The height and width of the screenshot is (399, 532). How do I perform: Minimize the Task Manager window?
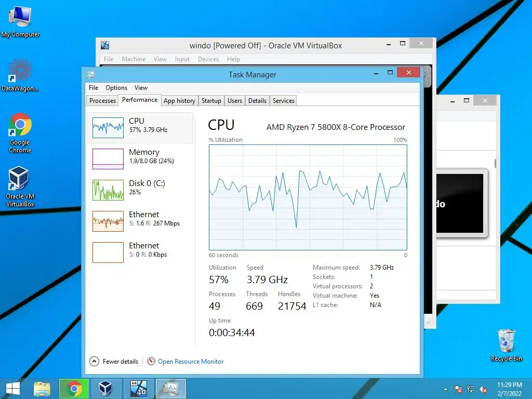tap(376, 73)
